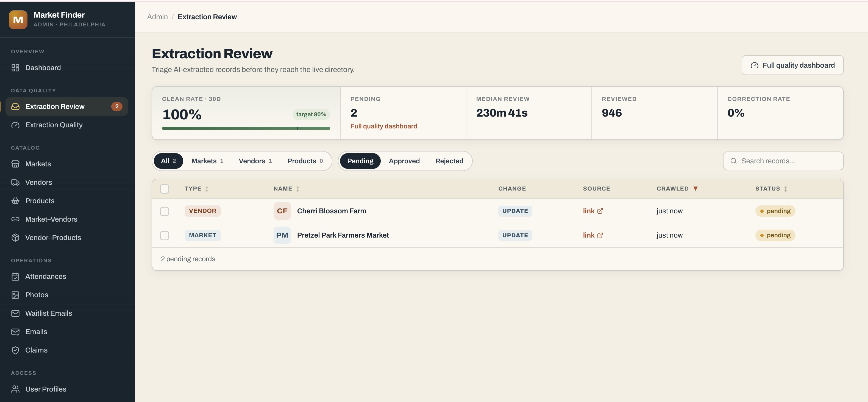Click the MARKET type badge
The height and width of the screenshot is (402, 868).
[x=202, y=235]
